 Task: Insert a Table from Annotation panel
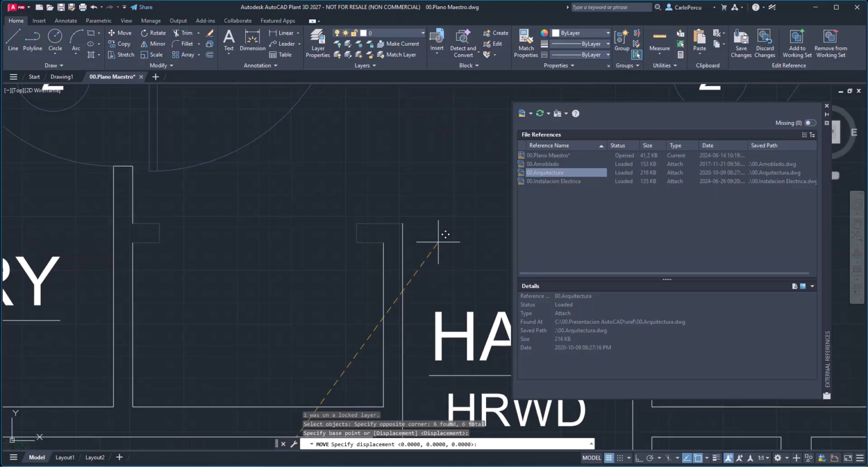pyautogui.click(x=280, y=55)
